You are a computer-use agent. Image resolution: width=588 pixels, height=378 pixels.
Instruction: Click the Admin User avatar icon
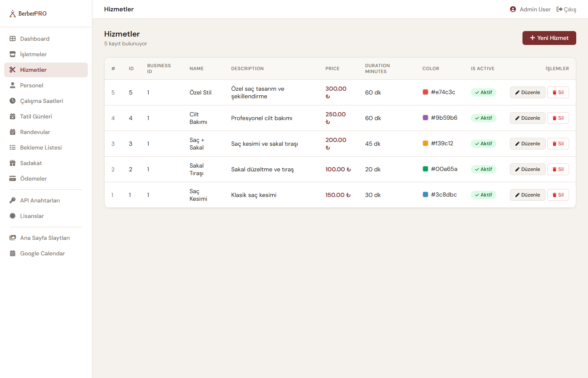tap(513, 9)
